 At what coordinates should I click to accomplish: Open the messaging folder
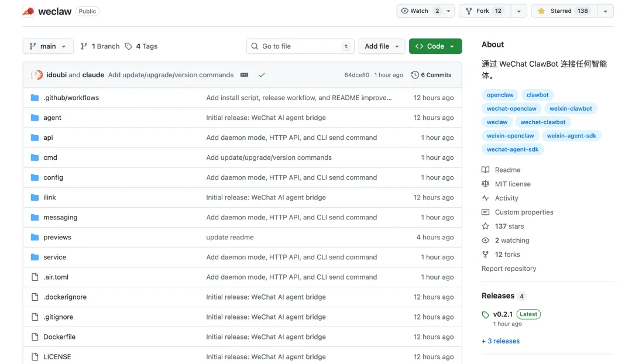tap(60, 217)
